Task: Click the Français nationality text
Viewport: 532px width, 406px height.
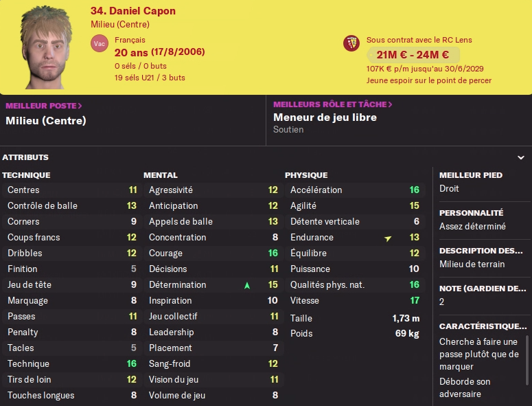Action: [x=130, y=41]
